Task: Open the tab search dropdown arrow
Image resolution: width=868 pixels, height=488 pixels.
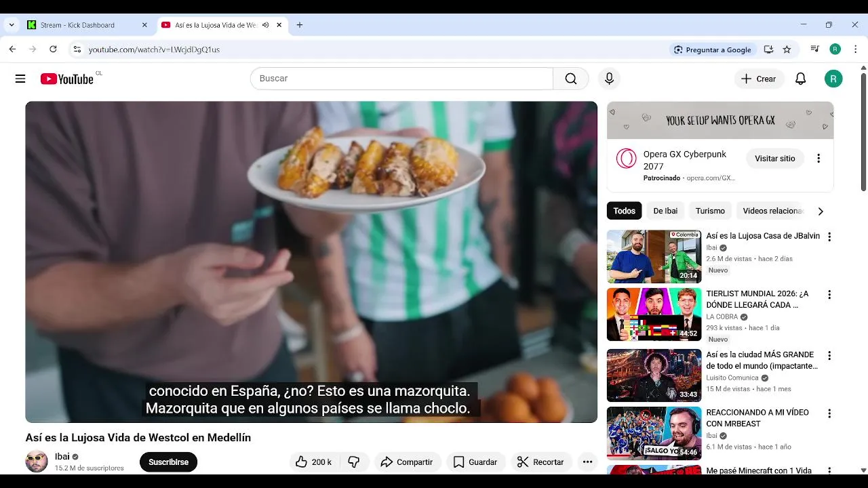Action: [x=12, y=25]
